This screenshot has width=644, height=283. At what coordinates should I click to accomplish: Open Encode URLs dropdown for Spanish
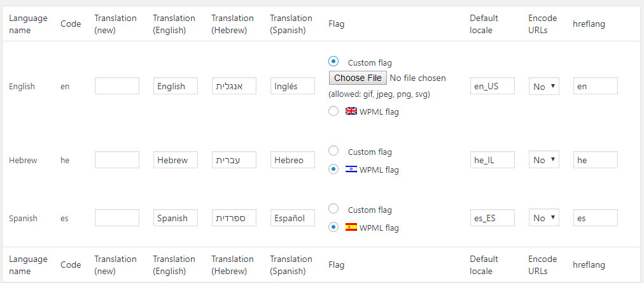point(544,218)
